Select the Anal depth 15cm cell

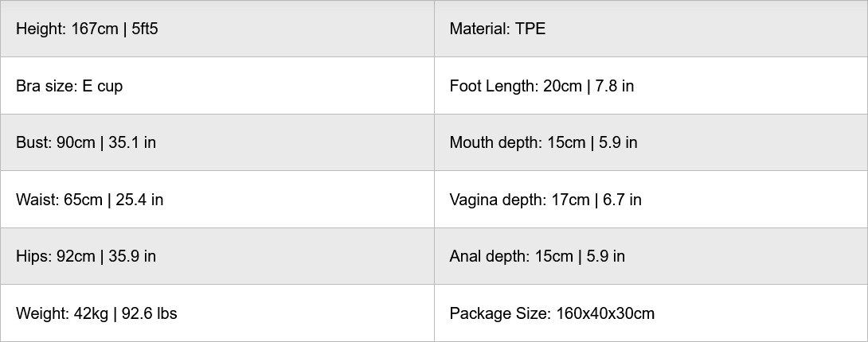point(650,256)
